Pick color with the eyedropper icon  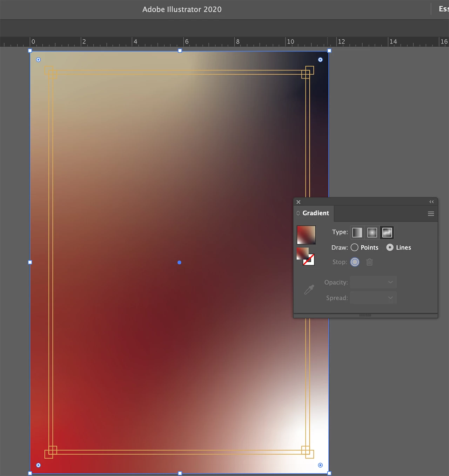pyautogui.click(x=309, y=290)
